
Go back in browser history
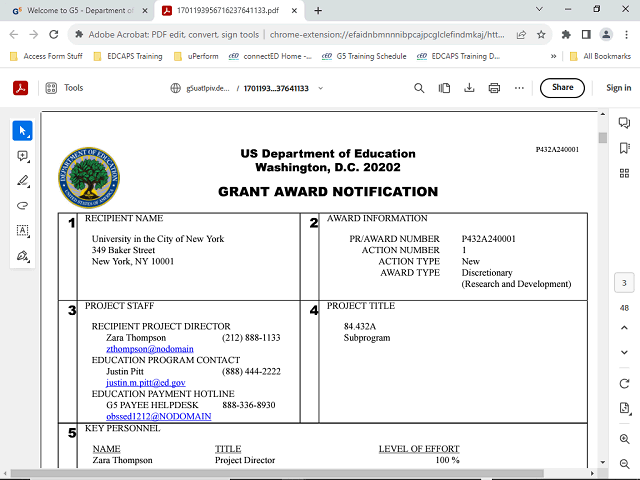point(14,35)
